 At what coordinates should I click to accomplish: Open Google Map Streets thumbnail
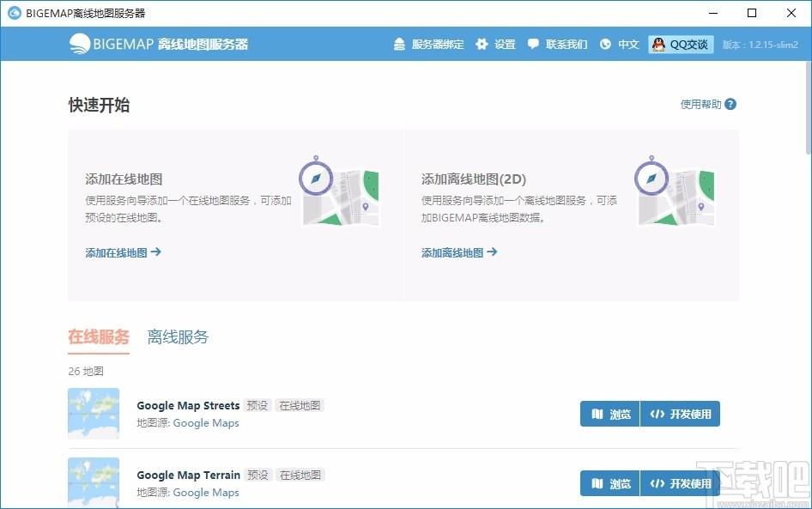(94, 414)
